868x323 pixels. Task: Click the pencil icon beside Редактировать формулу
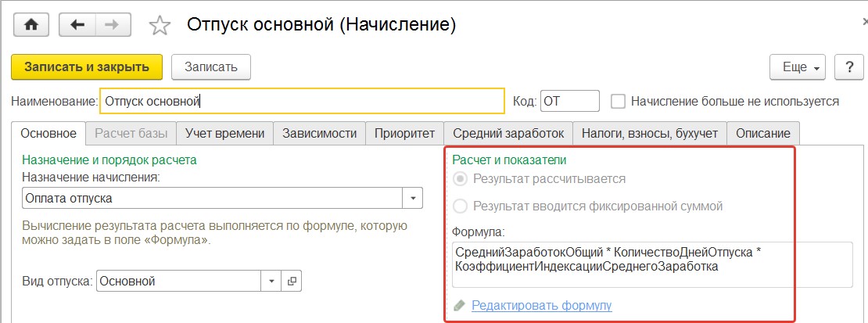click(x=460, y=305)
